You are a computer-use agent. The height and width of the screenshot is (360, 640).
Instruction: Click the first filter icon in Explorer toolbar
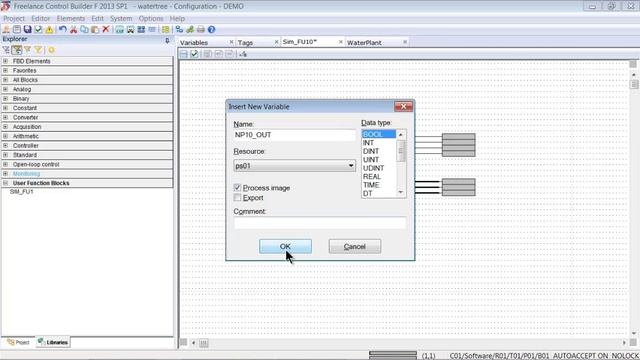pos(6,50)
